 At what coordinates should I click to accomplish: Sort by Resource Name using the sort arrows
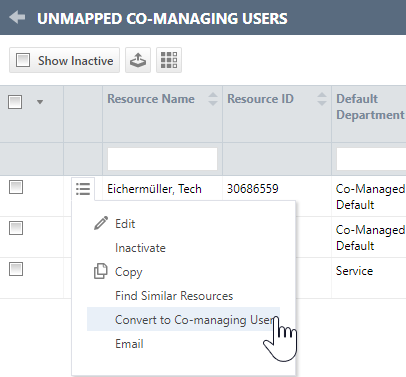[x=213, y=99]
